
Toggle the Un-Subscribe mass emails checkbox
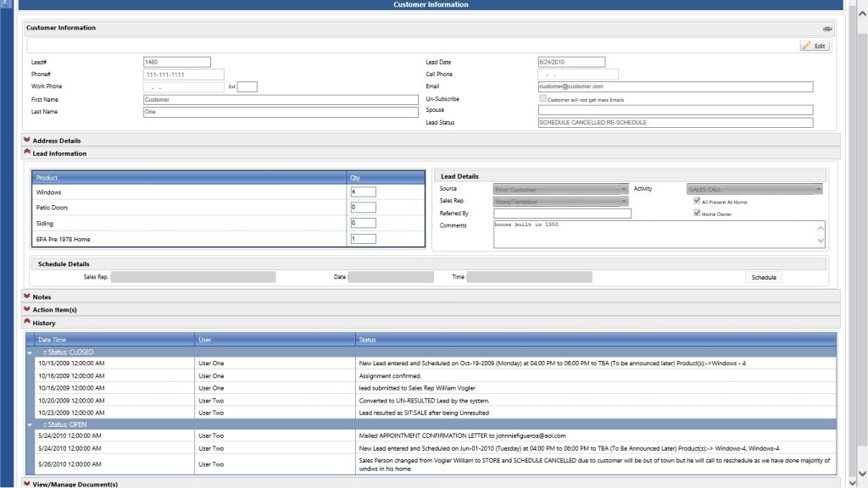tap(542, 98)
